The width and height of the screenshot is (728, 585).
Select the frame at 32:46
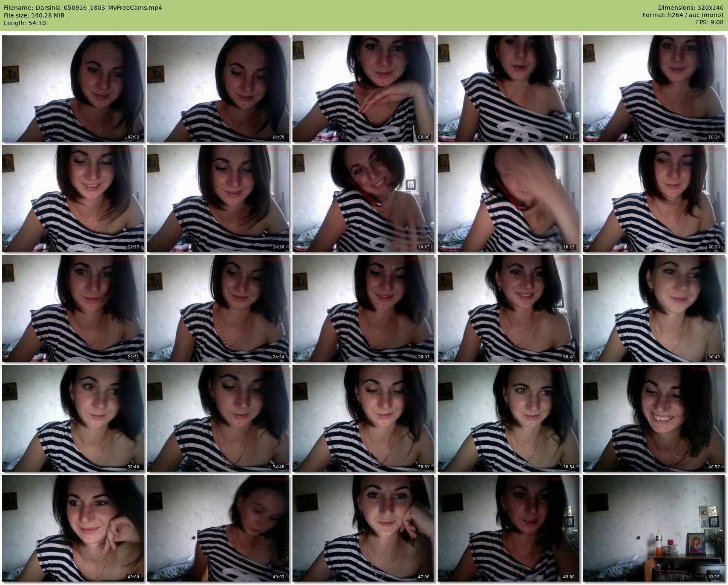coord(73,418)
